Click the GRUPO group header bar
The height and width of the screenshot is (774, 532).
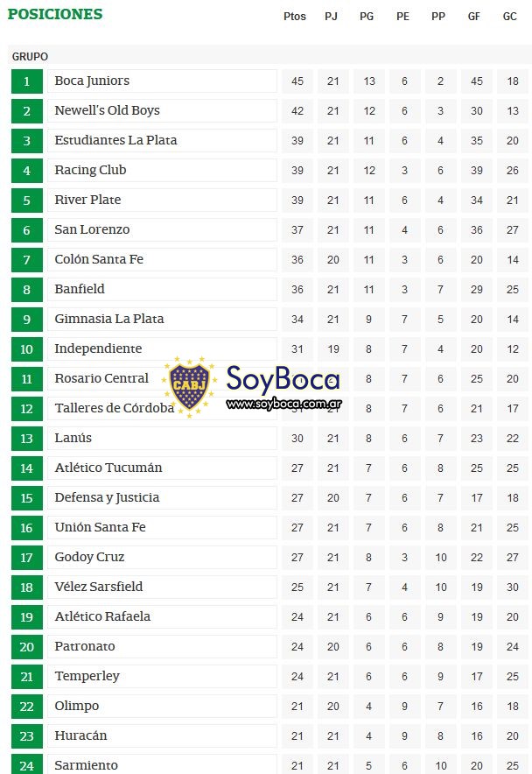click(x=269, y=56)
